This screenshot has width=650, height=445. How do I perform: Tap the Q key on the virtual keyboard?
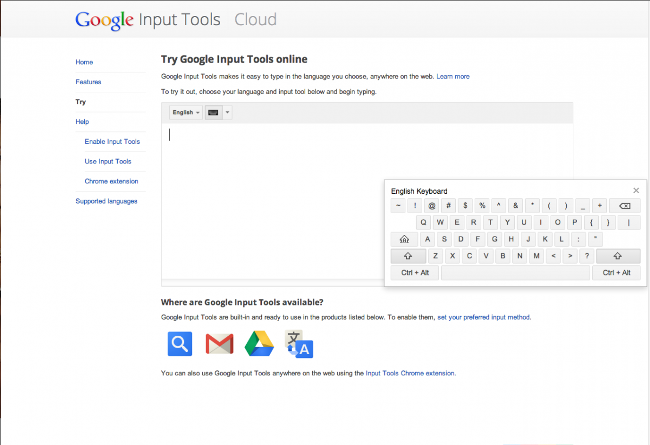tap(423, 223)
